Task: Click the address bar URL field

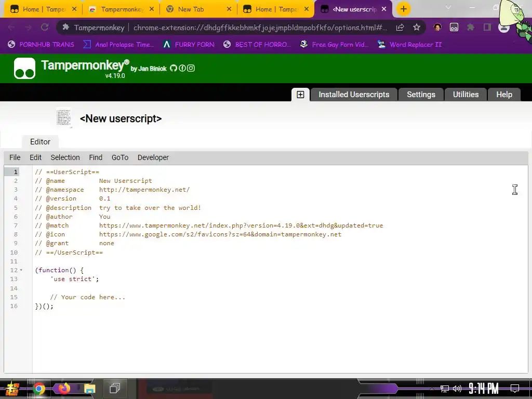Action: pyautogui.click(x=260, y=28)
